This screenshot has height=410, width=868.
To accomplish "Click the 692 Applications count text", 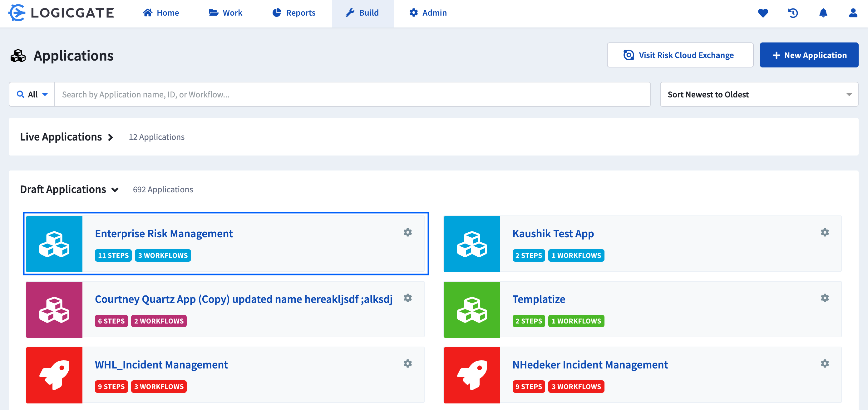I will (x=163, y=190).
